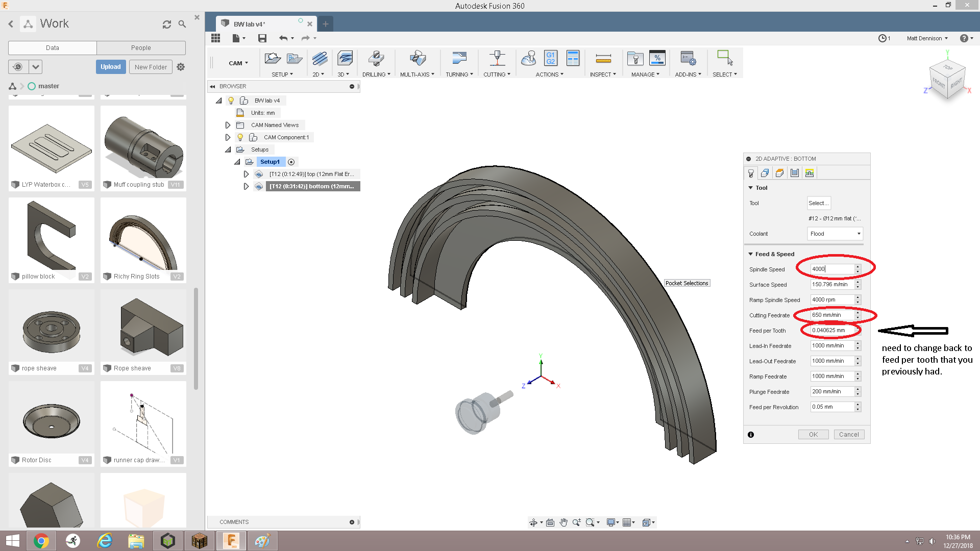Click the ViewCube FRONT face
This screenshot has height=551, width=980.
click(x=939, y=83)
